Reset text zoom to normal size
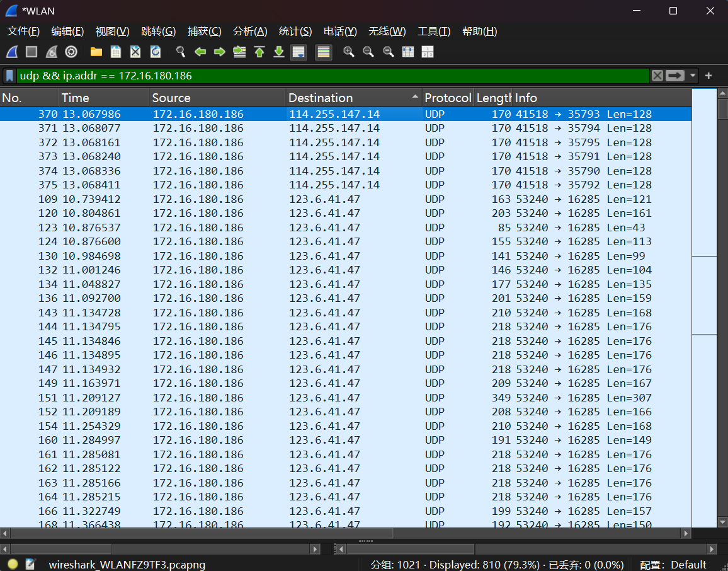 tap(388, 52)
